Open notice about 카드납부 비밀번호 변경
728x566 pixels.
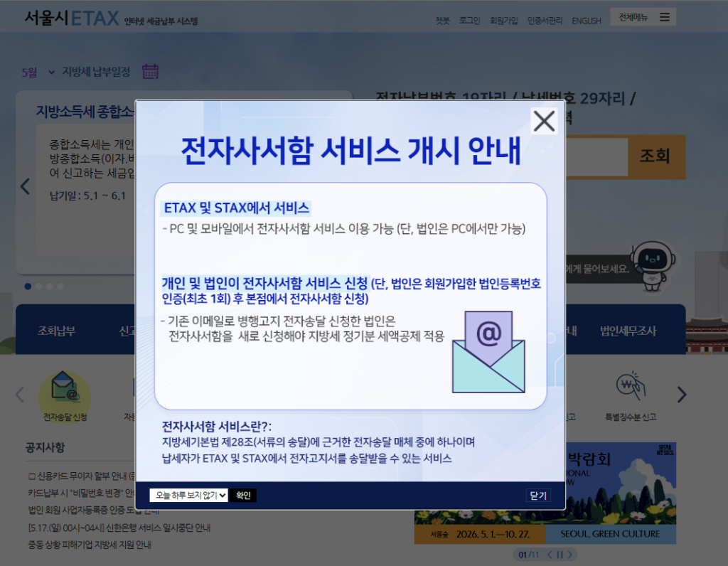click(x=81, y=493)
